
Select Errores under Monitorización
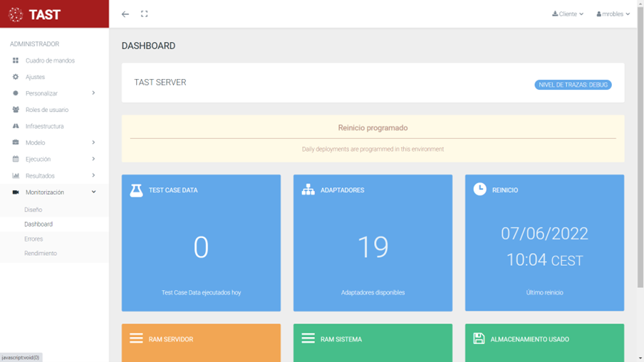click(x=33, y=239)
